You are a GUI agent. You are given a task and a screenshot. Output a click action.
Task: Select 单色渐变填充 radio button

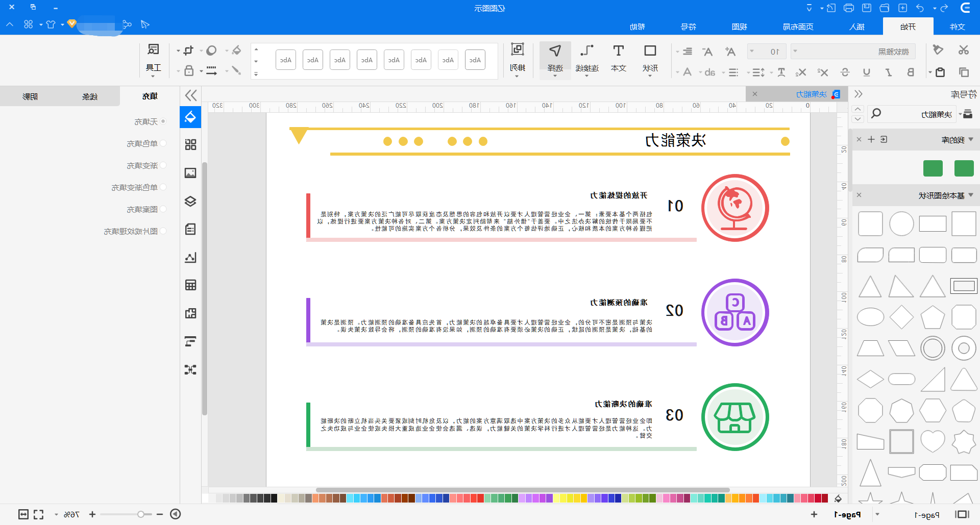[163, 187]
